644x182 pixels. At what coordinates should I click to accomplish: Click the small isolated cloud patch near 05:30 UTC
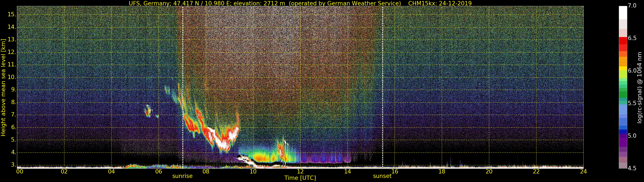(148, 111)
